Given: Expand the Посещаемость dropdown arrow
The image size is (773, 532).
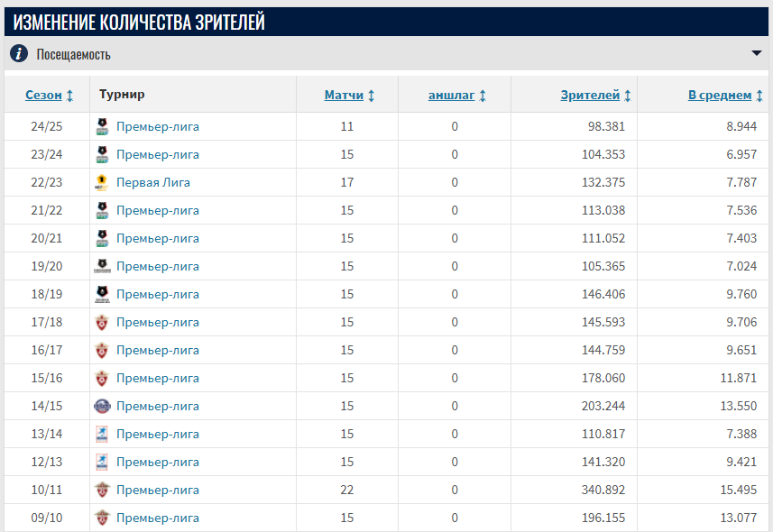Looking at the screenshot, I should (x=756, y=53).
